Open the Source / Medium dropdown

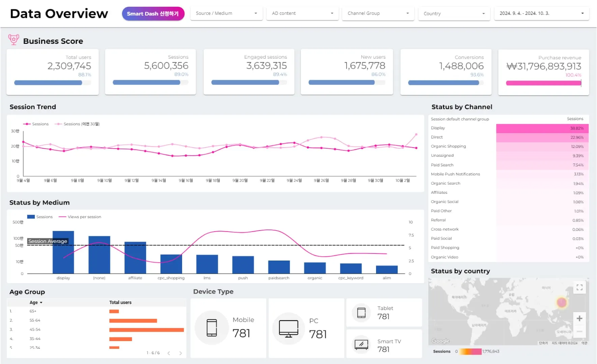pos(226,13)
